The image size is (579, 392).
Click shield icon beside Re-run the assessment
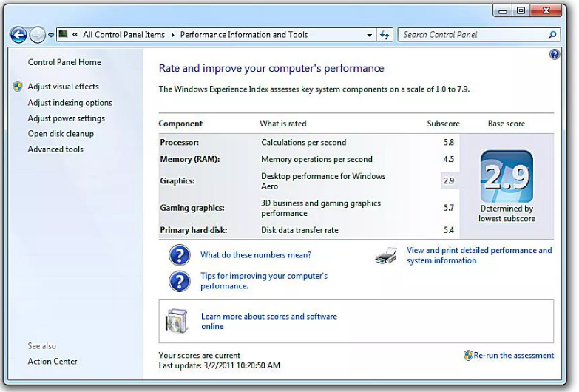click(x=468, y=356)
